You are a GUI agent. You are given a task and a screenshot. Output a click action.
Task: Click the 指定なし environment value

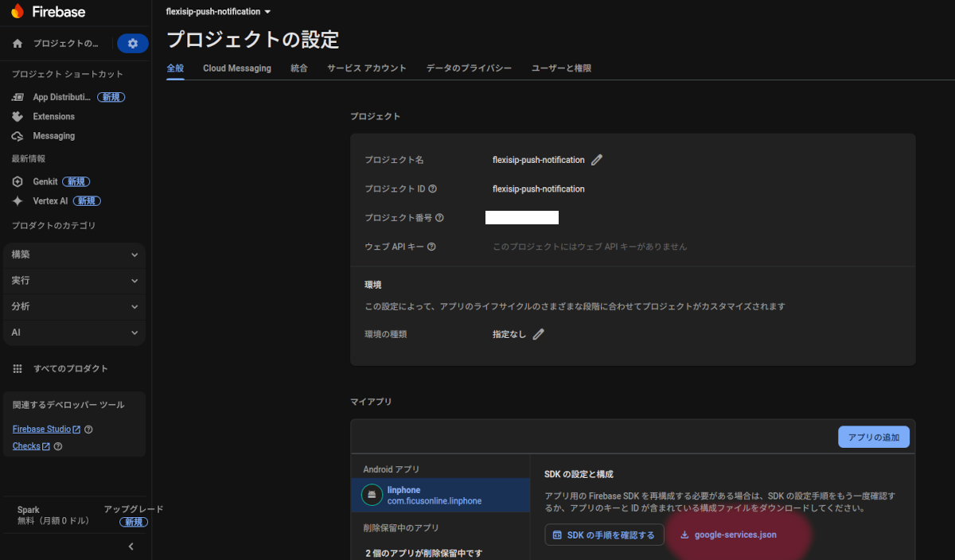509,334
